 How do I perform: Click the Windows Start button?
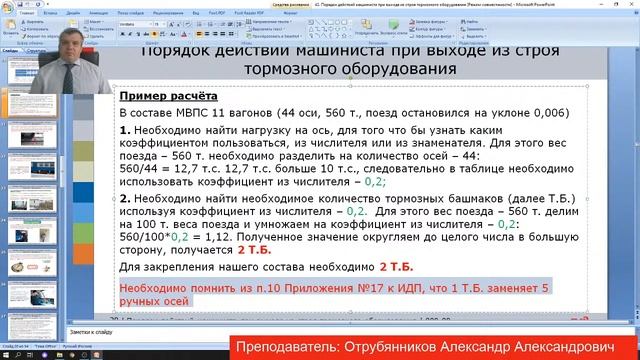(6, 355)
